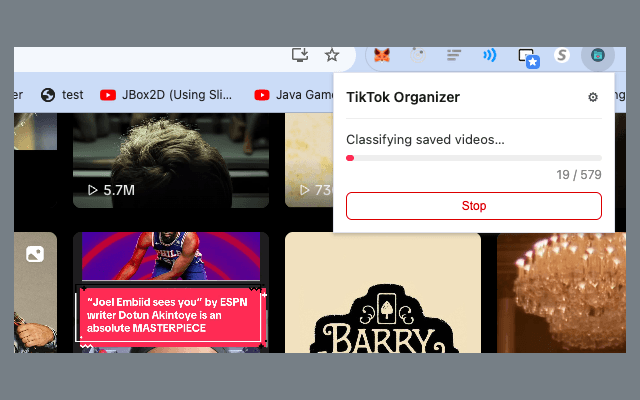Open the blue sound-waves extension

point(489,55)
